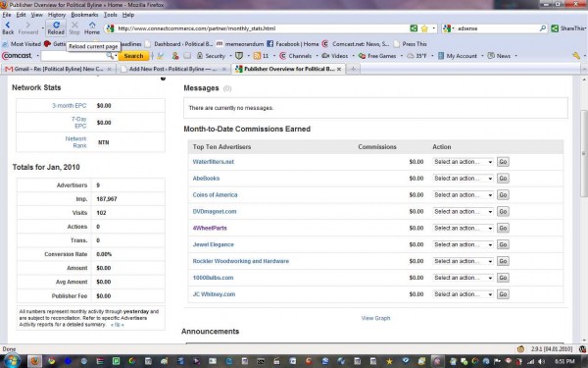The width and height of the screenshot is (588, 368).
Task: Click the Comcast Search button
Action: point(133,56)
